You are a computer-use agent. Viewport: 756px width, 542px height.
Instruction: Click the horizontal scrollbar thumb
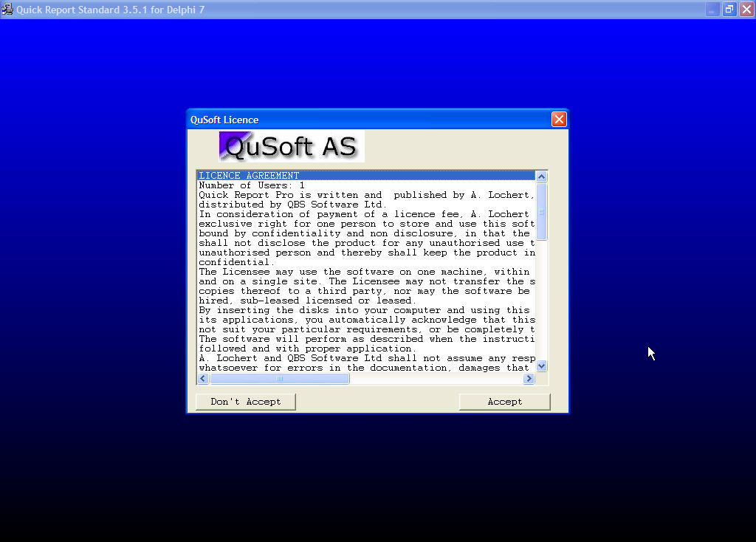pos(280,379)
